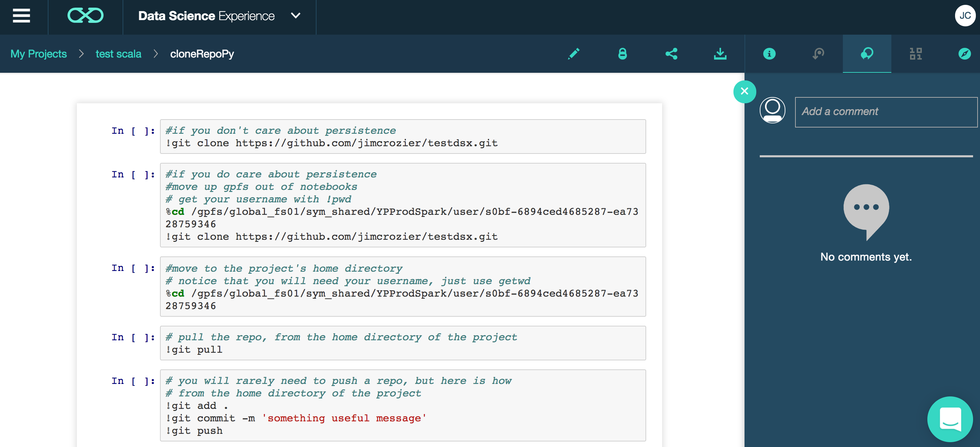Click the compass find-data icon
This screenshot has width=980, height=447.
click(x=964, y=54)
